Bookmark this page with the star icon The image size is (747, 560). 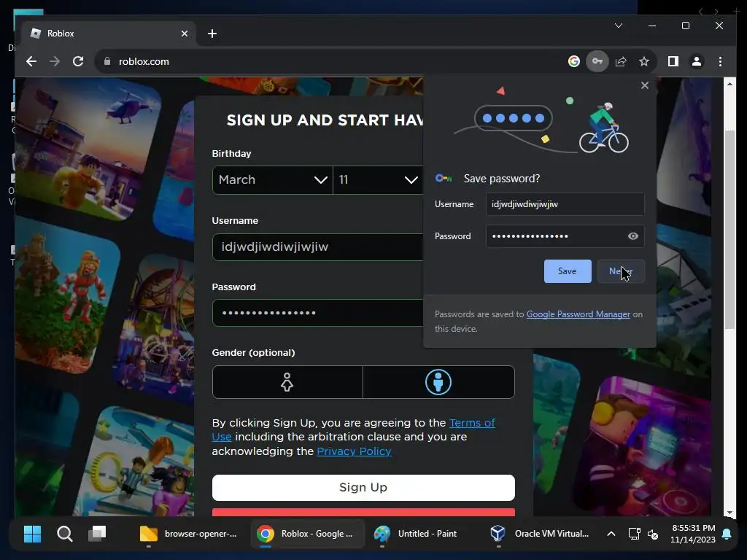pos(644,61)
